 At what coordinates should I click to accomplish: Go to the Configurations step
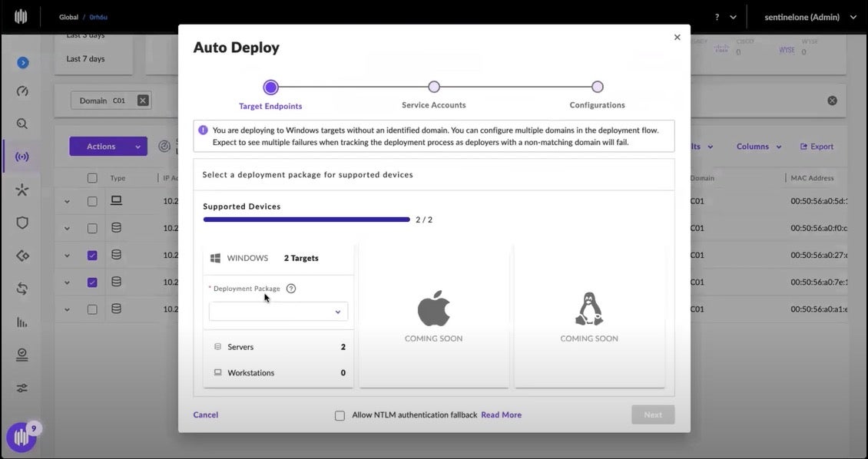pos(597,88)
